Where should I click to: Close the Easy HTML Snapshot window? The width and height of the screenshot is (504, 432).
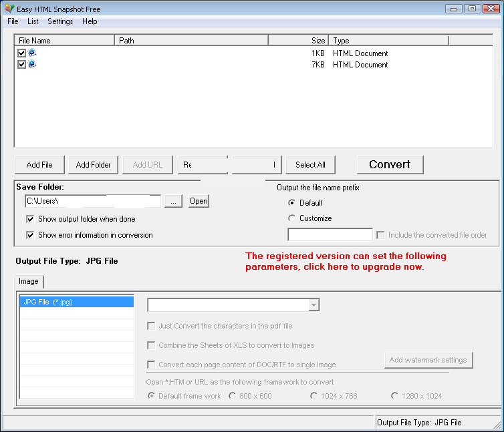coord(491,9)
